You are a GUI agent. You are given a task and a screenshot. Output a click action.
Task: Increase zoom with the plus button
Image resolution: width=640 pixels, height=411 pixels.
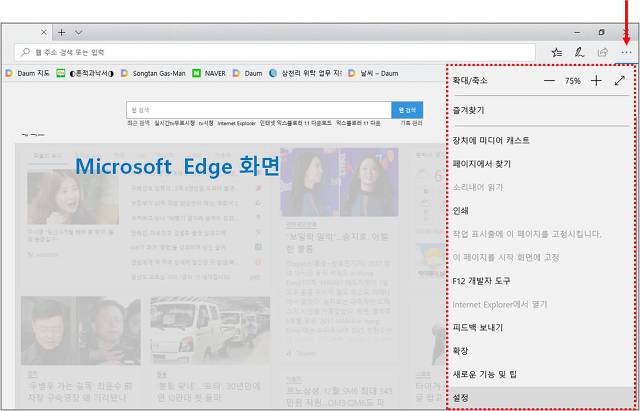tap(596, 80)
